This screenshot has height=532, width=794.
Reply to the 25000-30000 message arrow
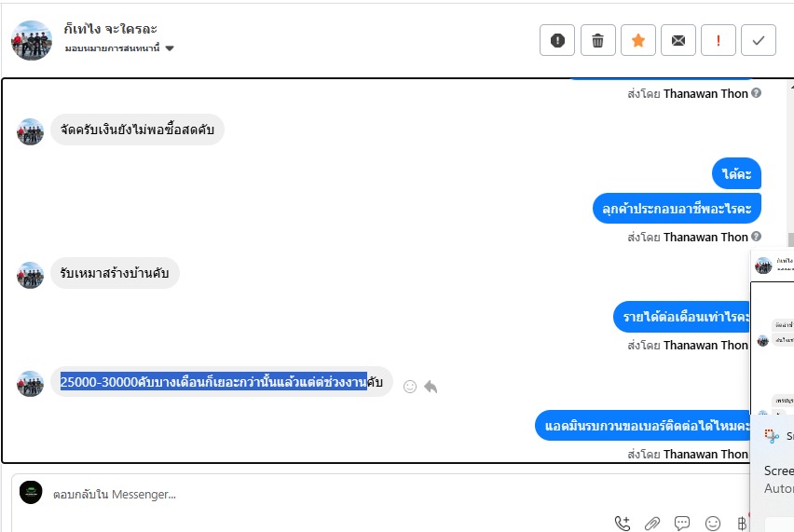tap(431, 387)
